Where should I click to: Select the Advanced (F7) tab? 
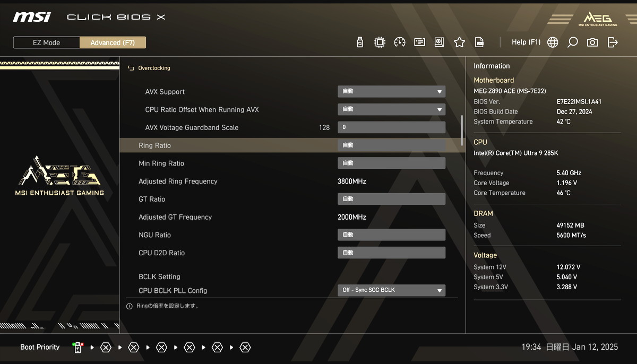click(113, 42)
